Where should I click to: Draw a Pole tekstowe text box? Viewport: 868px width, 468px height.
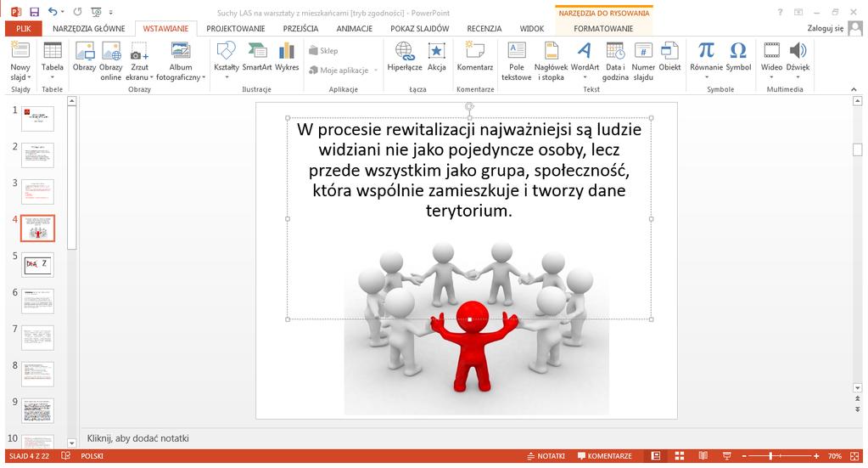[x=517, y=61]
